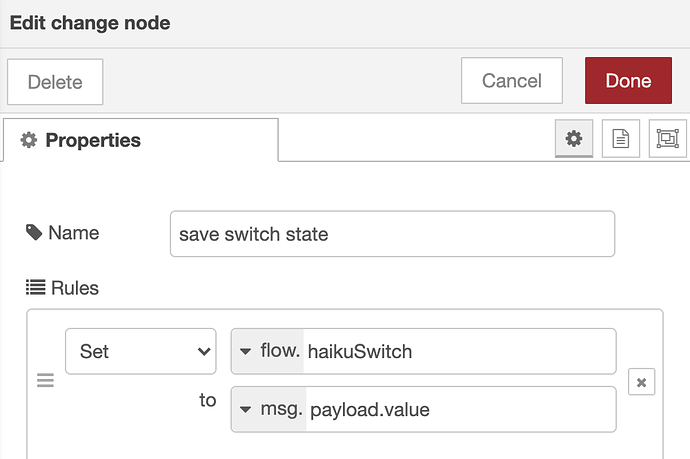Click the list icon beside Rules

point(36,287)
